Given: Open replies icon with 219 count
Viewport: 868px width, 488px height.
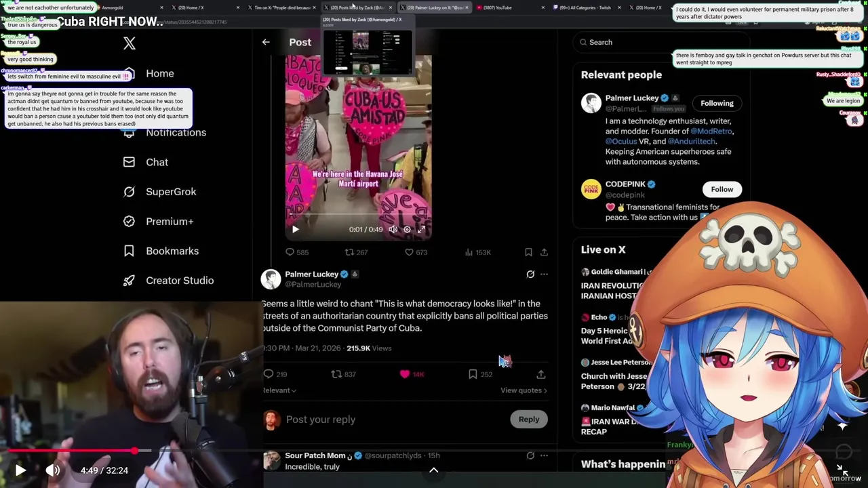Looking at the screenshot, I should click(x=269, y=374).
